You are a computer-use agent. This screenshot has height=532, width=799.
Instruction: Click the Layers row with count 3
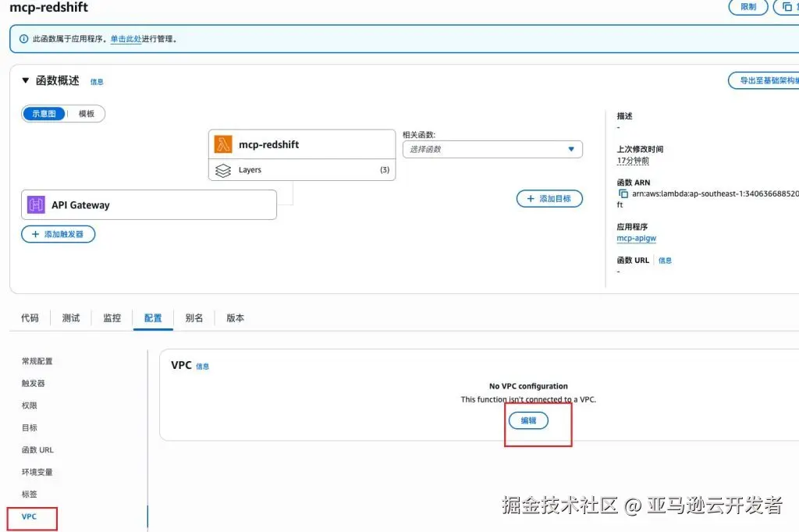302,170
